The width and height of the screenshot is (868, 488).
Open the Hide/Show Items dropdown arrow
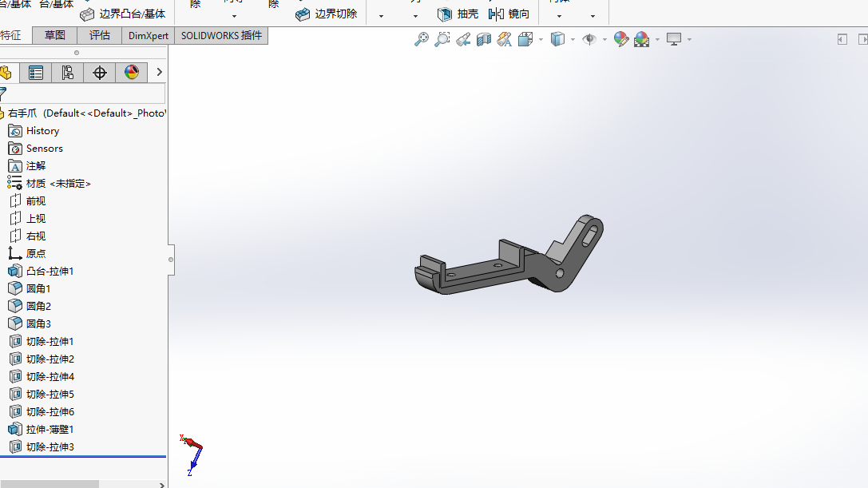[x=604, y=39]
